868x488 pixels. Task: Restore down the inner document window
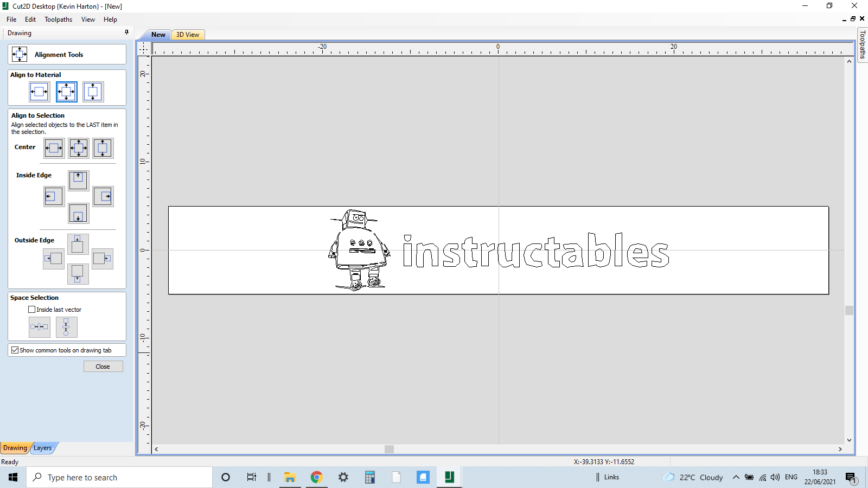tap(853, 18)
